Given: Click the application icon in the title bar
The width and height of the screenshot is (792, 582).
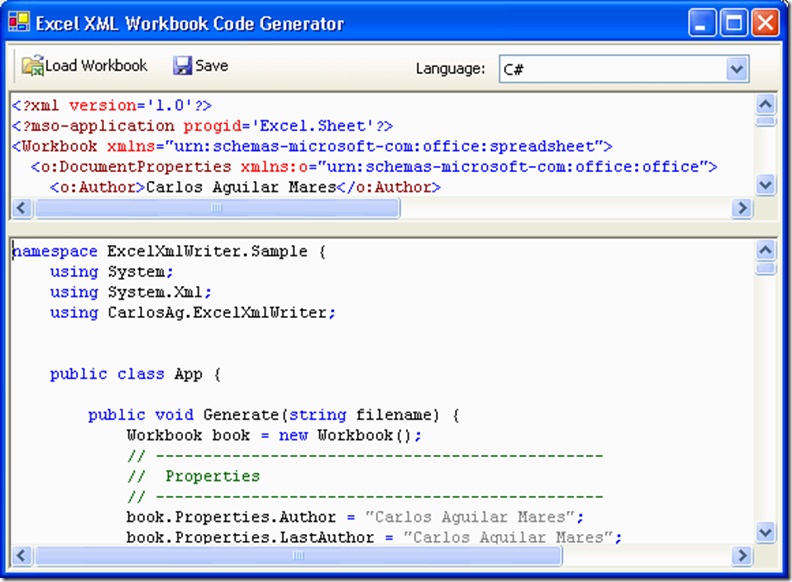Looking at the screenshot, I should 19,21.
